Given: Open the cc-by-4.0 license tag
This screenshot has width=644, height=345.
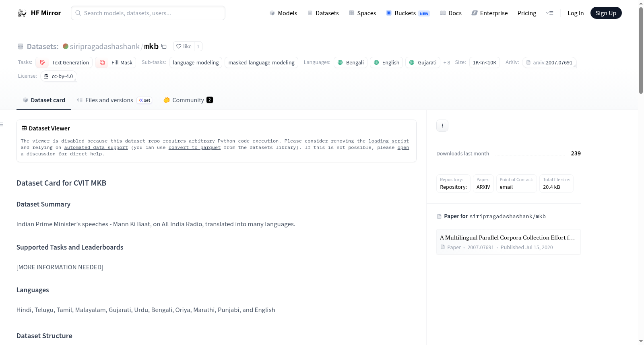Looking at the screenshot, I should [x=59, y=76].
